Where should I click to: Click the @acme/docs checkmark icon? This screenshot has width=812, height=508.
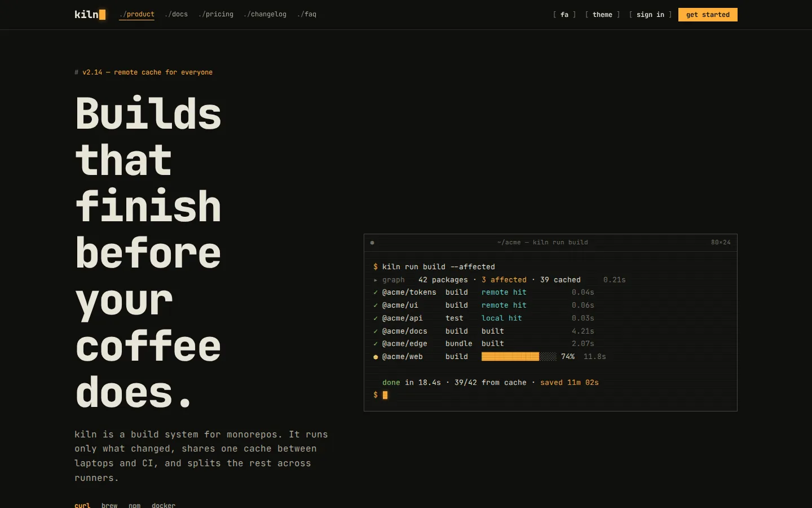376,331
